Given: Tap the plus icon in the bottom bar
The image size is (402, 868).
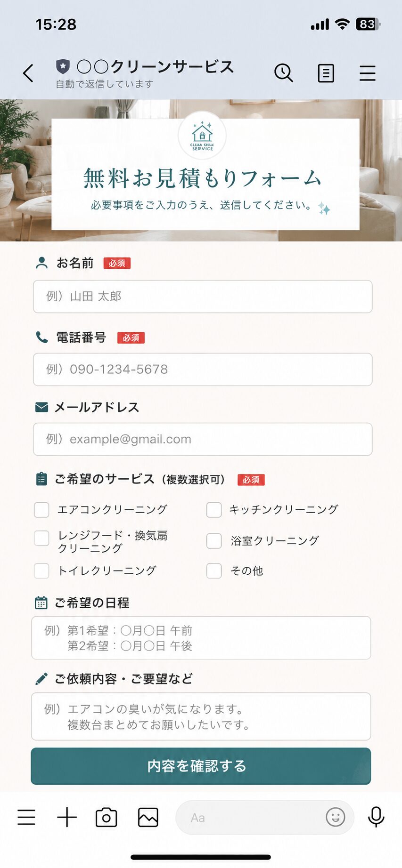Looking at the screenshot, I should click(x=67, y=817).
